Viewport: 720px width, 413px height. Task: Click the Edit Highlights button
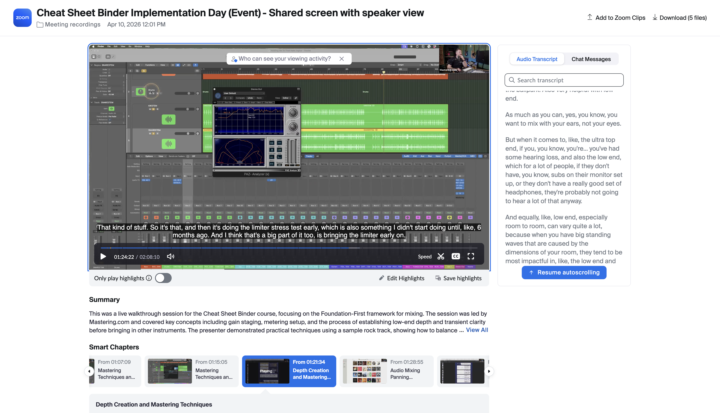pyautogui.click(x=401, y=278)
